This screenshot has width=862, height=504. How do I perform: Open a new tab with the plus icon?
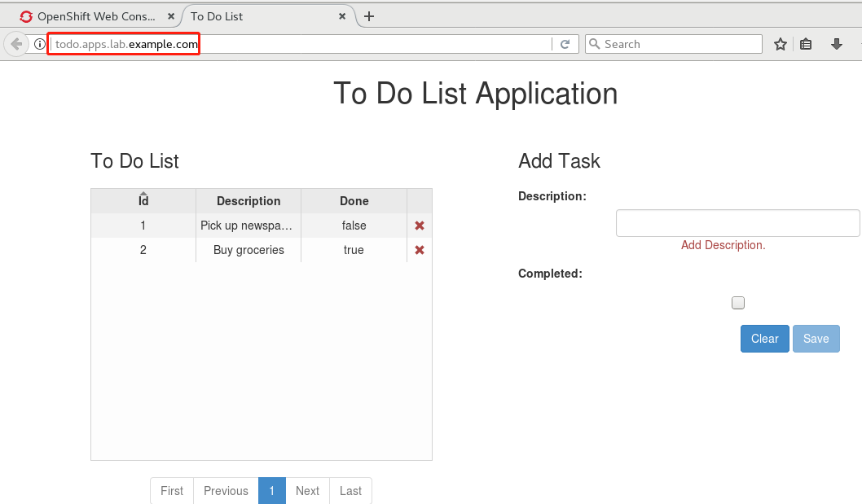click(369, 16)
